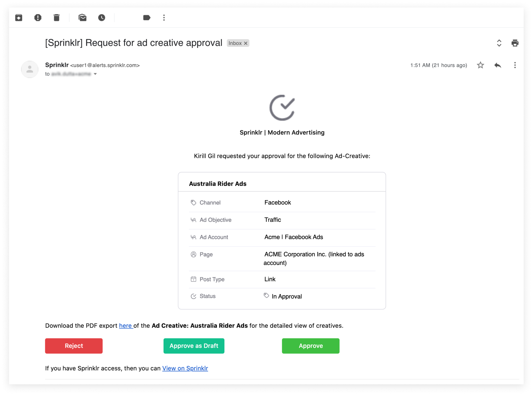Print the email conversation
Image resolution: width=532 pixels, height=394 pixels.
(515, 43)
